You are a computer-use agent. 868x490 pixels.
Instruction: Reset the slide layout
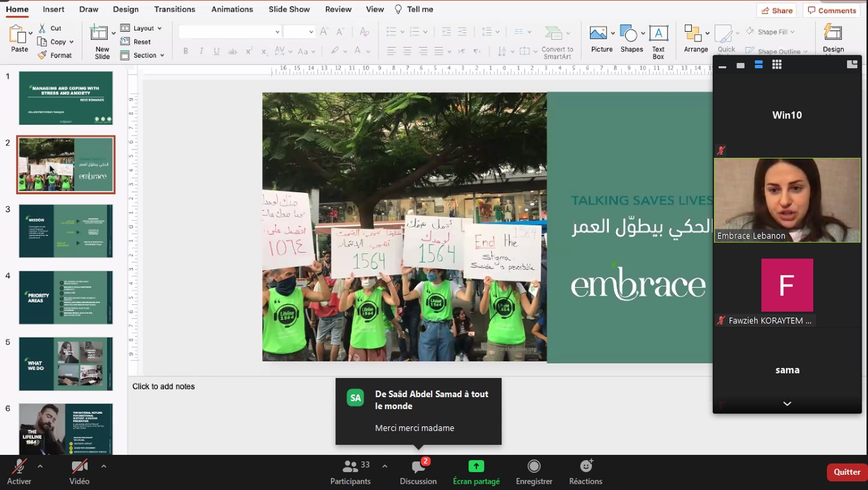click(x=136, y=42)
